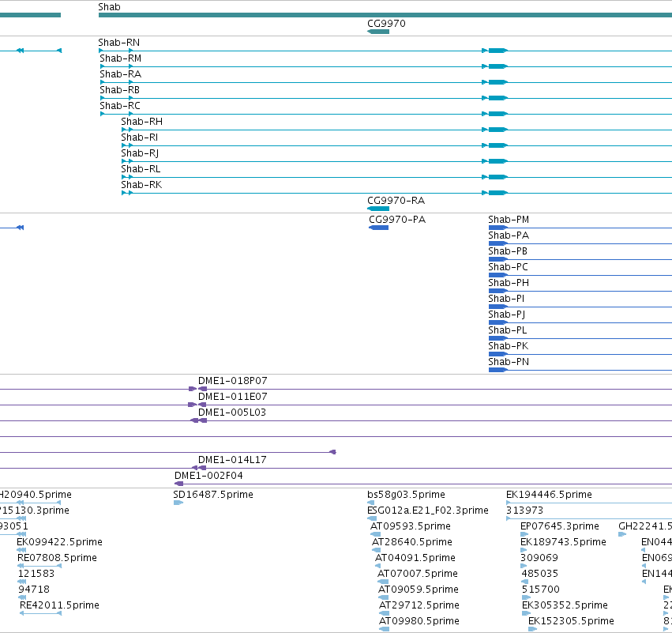Open the 485035 feature label
672x633 pixels.
(x=540, y=574)
